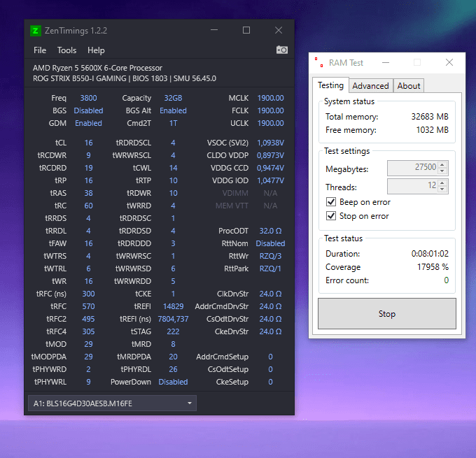This screenshot has width=476, height=458.
Task: Open the File menu in ZenTimings
Action: pyautogui.click(x=40, y=50)
